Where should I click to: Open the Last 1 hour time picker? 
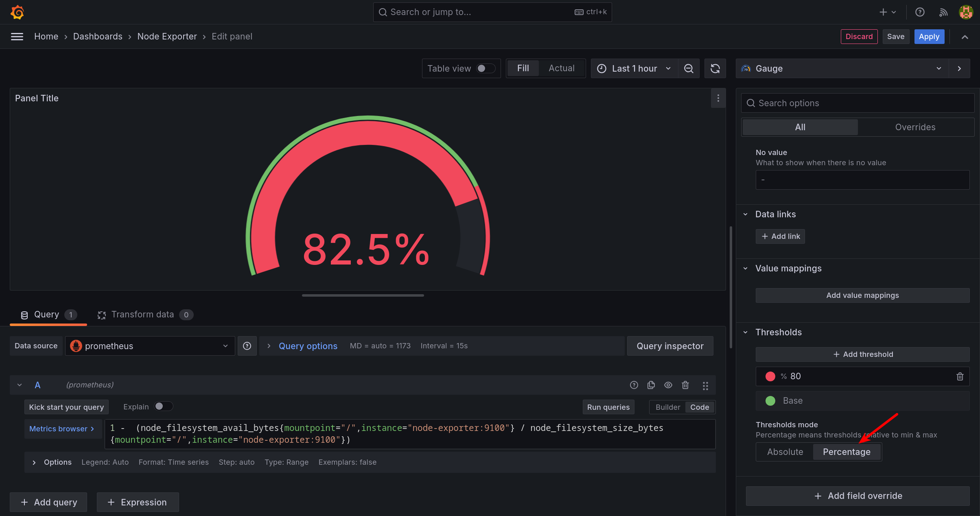click(x=634, y=68)
